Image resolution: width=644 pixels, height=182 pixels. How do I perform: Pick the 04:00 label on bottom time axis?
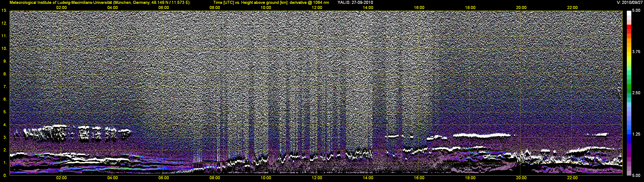(112, 178)
